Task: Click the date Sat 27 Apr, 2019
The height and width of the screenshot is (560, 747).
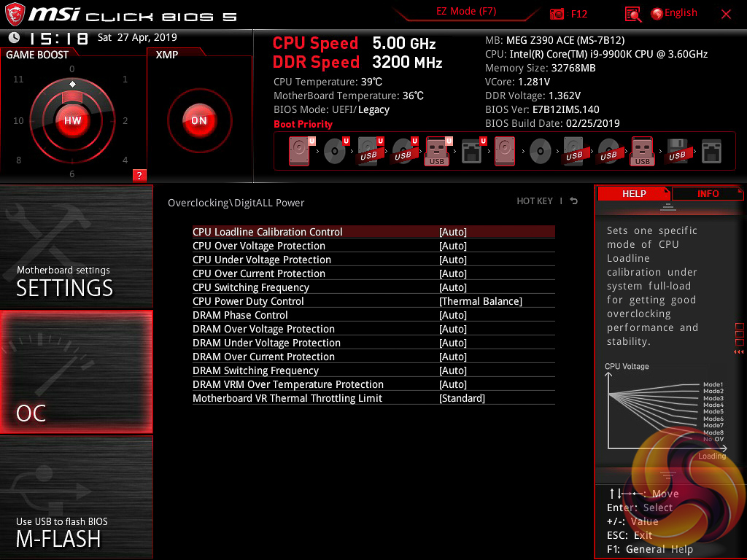Action: tap(137, 37)
